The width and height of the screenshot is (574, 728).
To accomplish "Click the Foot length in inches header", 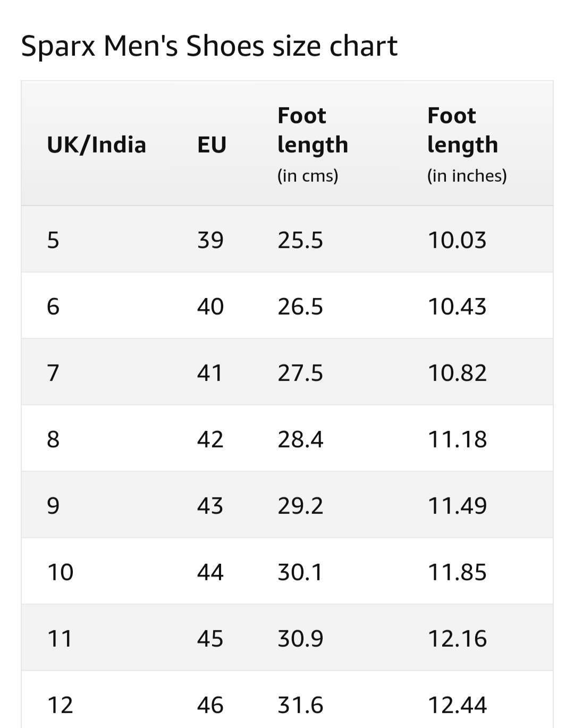I will [x=467, y=145].
